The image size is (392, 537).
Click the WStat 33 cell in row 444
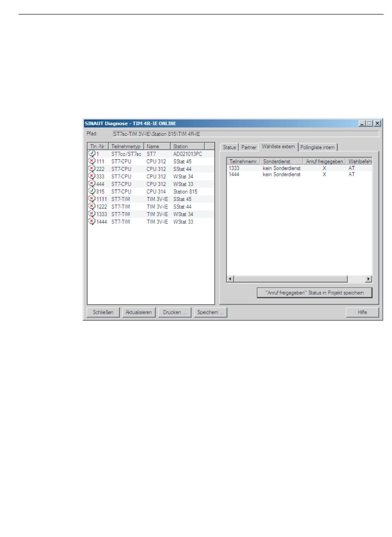[x=183, y=184]
